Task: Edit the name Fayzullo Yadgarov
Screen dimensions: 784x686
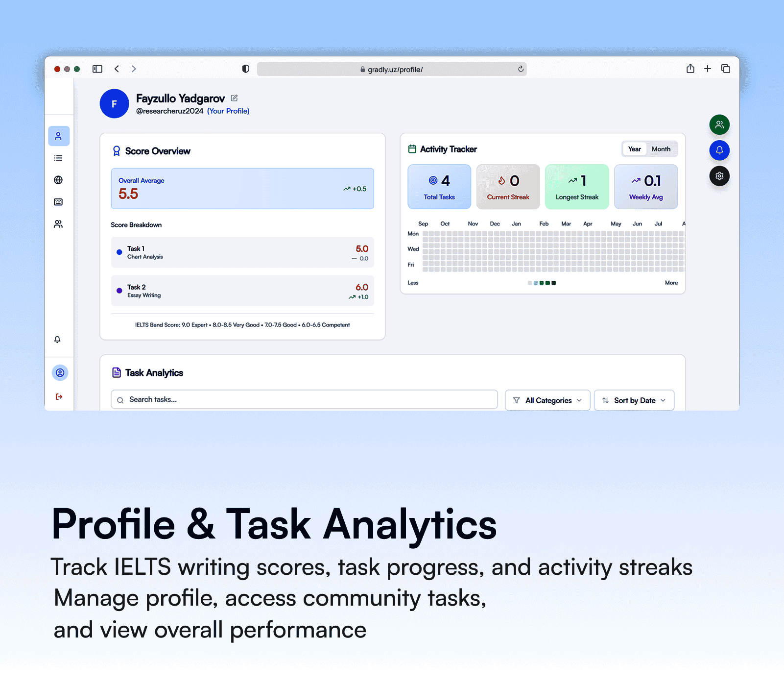Action: click(234, 98)
